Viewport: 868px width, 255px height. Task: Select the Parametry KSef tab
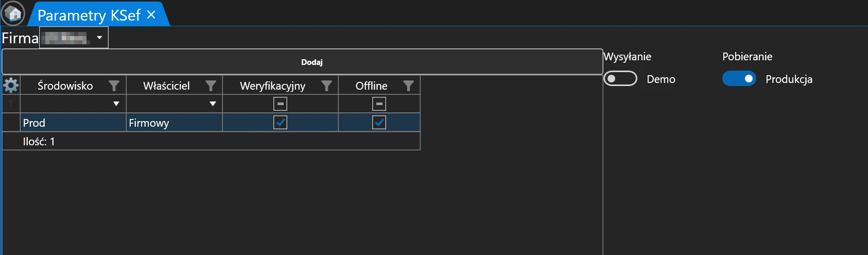pos(89,15)
